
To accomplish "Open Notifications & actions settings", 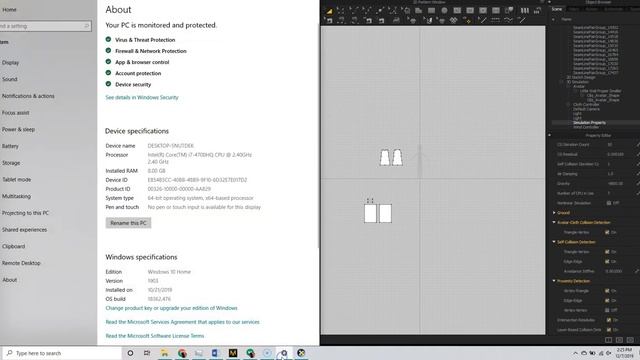I will pos(28,96).
